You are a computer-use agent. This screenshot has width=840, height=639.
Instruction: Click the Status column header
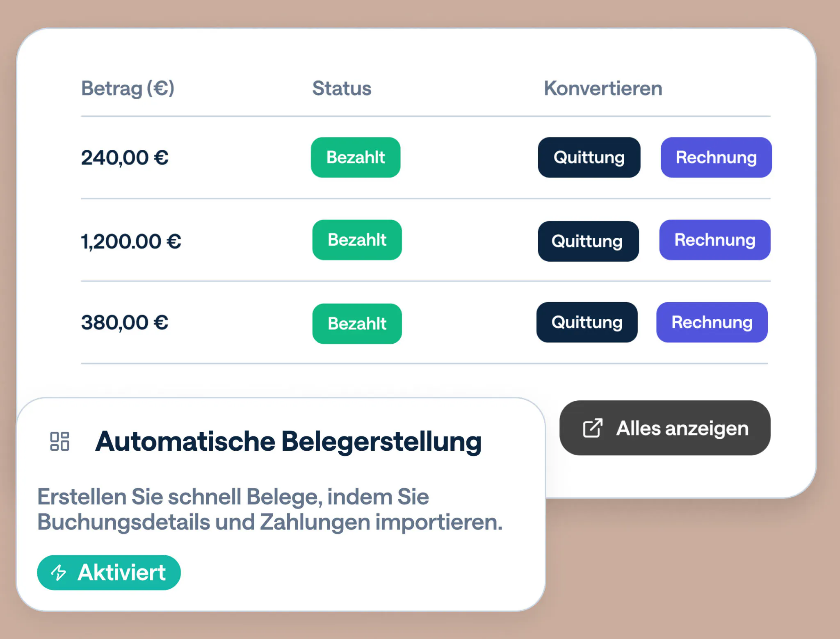coord(342,88)
